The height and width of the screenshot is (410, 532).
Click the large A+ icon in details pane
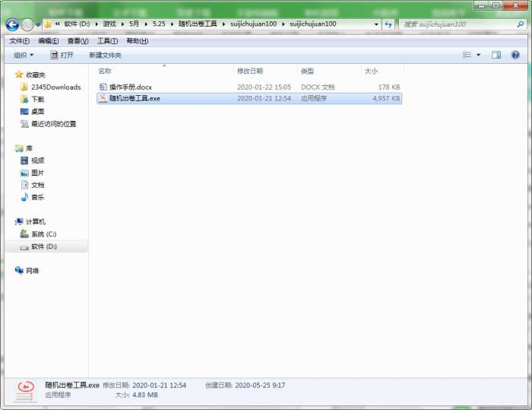[x=25, y=391]
